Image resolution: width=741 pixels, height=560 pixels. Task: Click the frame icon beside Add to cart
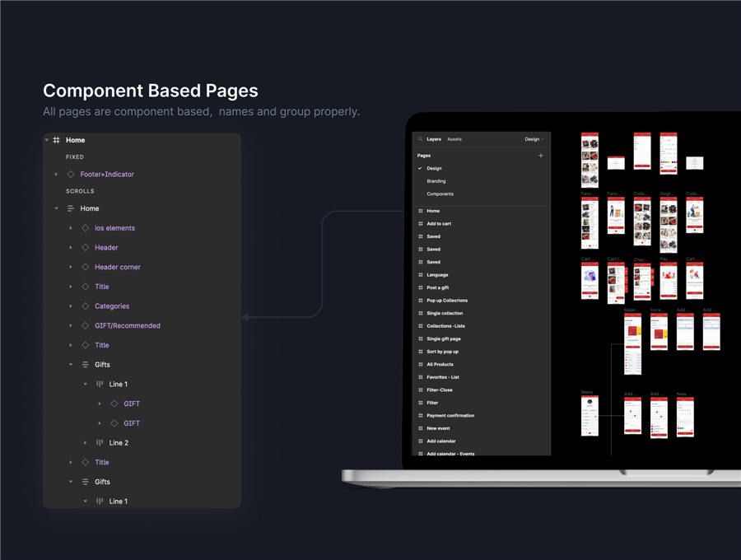(420, 223)
